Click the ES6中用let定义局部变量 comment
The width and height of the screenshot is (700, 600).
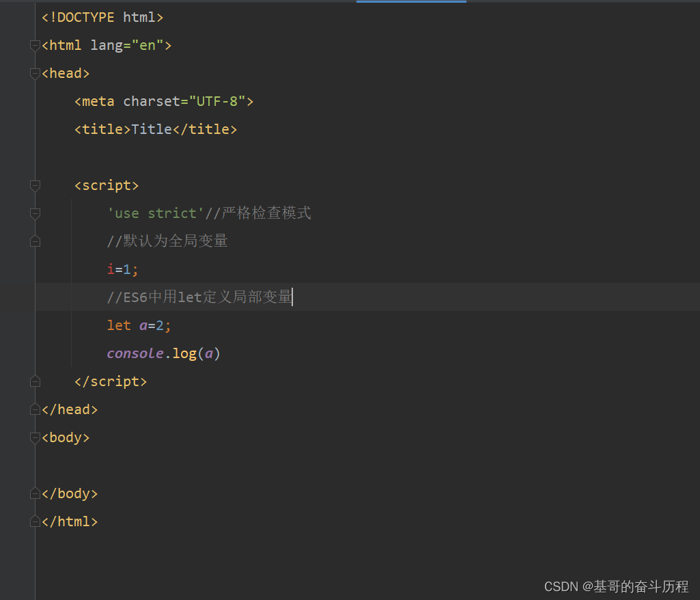click(x=199, y=297)
